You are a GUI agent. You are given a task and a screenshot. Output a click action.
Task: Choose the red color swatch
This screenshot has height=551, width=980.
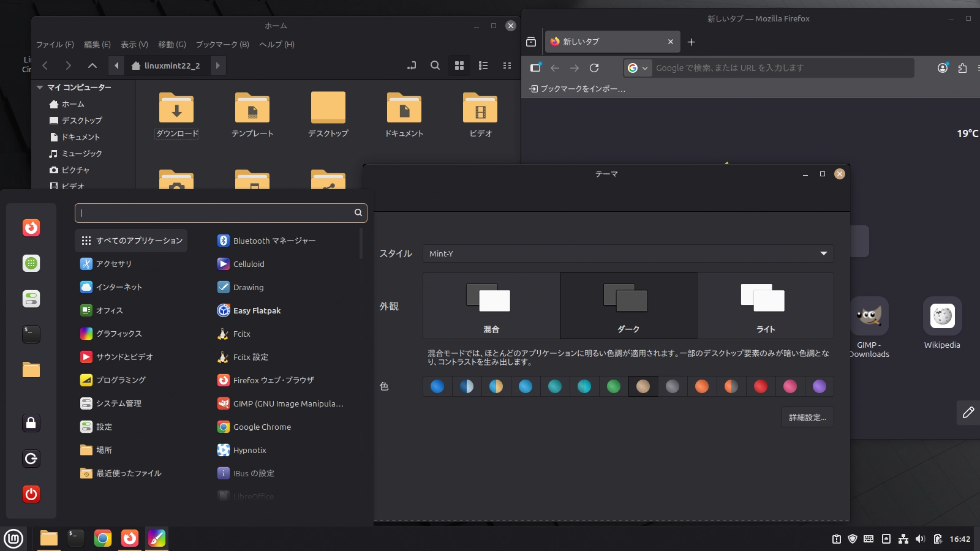coord(761,386)
